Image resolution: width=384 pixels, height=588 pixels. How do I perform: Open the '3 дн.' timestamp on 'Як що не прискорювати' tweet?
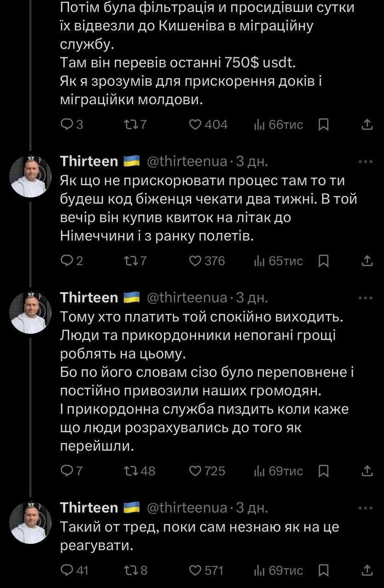click(x=251, y=161)
